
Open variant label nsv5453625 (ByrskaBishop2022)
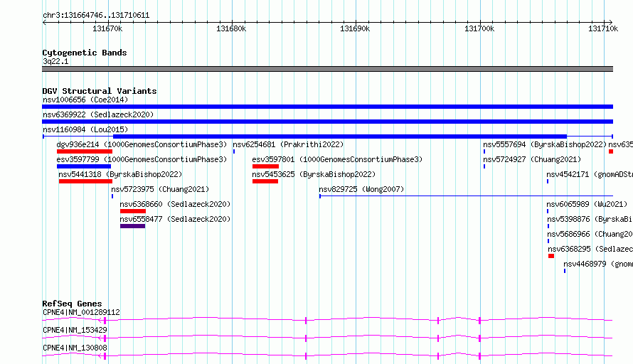click(x=314, y=174)
